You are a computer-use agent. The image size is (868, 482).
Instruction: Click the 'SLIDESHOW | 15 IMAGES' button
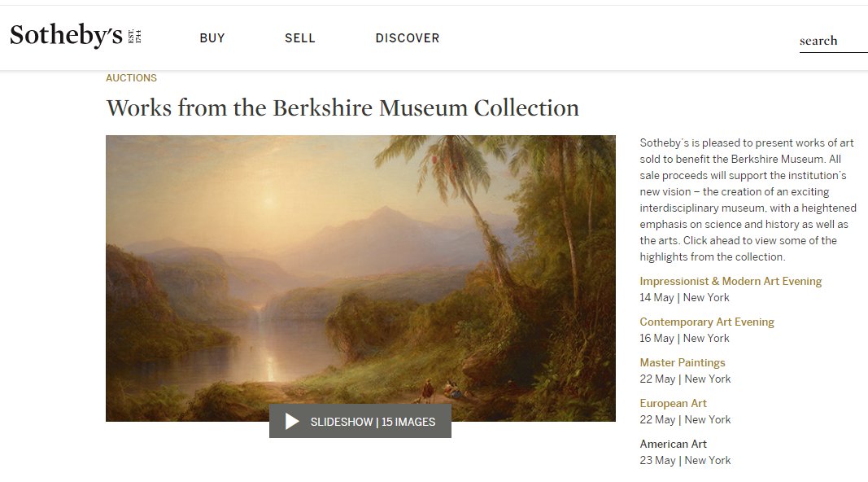click(x=360, y=421)
